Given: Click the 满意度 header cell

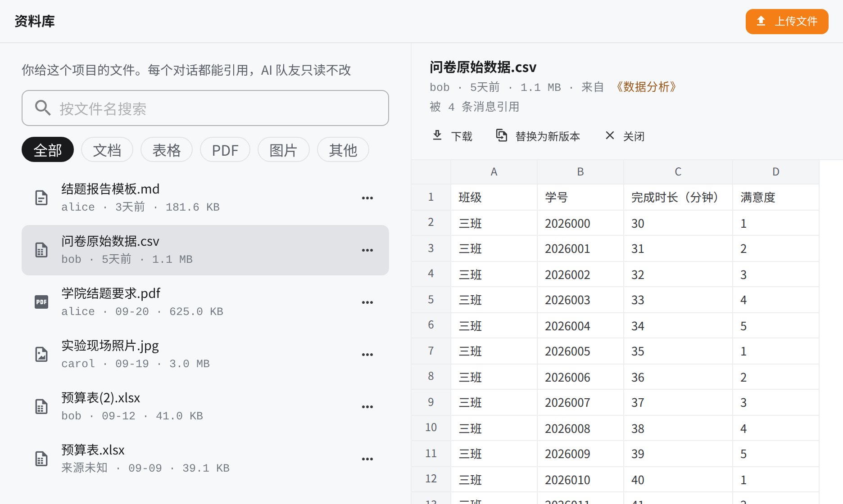Looking at the screenshot, I should click(776, 197).
